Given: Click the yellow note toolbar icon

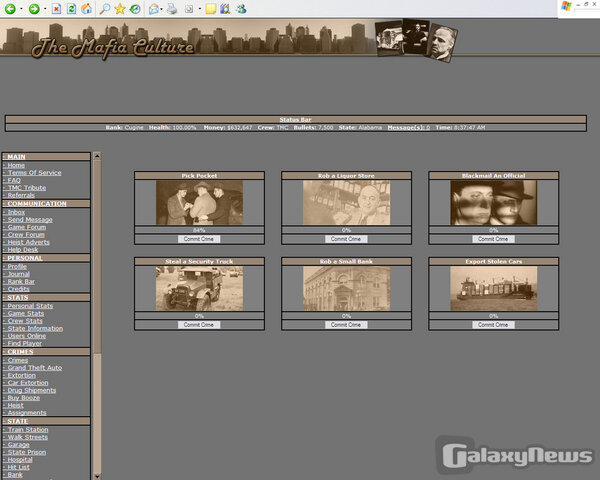Looking at the screenshot, I should pos(210,9).
